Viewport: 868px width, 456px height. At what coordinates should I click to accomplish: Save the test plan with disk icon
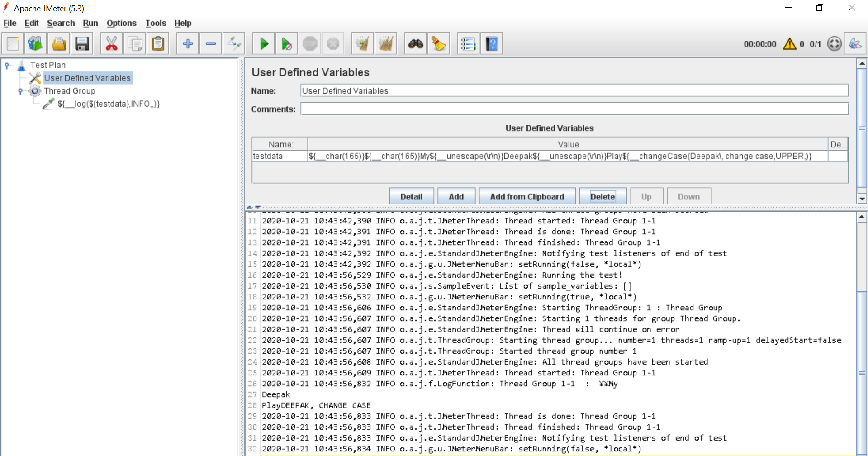(82, 43)
